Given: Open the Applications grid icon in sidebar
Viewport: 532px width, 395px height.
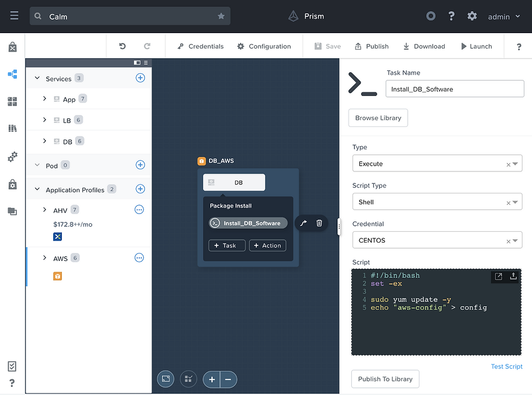Looking at the screenshot, I should click(12, 101).
